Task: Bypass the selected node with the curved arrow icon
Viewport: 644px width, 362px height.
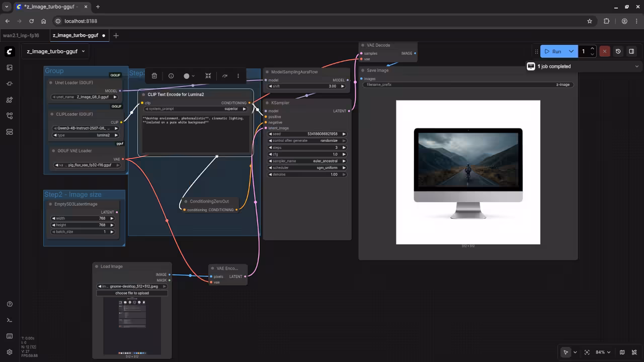Action: (x=224, y=76)
